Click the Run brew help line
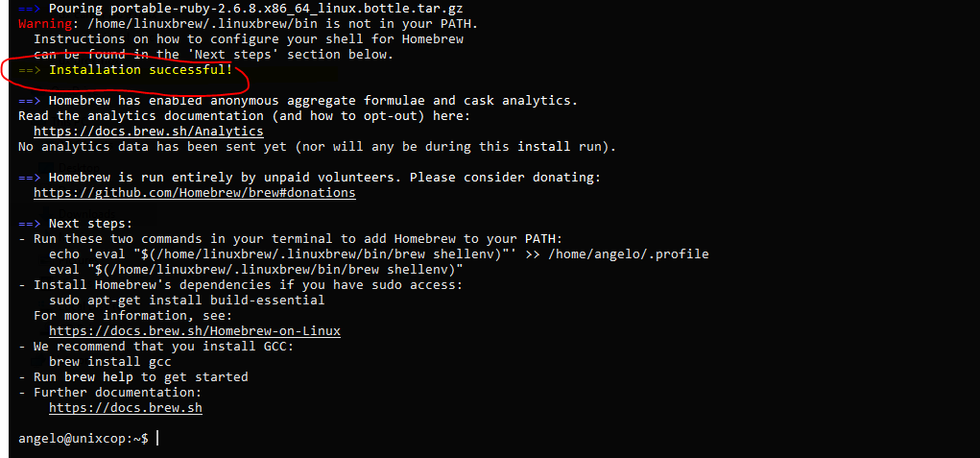This screenshot has width=980, height=458. click(x=141, y=376)
